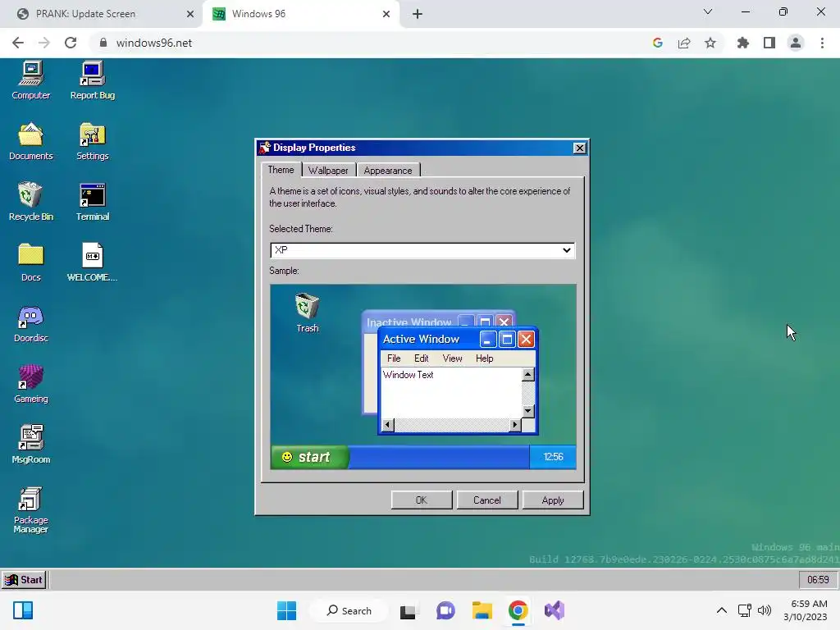840x630 pixels.
Task: Click OK in Display Properties
Action: click(x=422, y=500)
